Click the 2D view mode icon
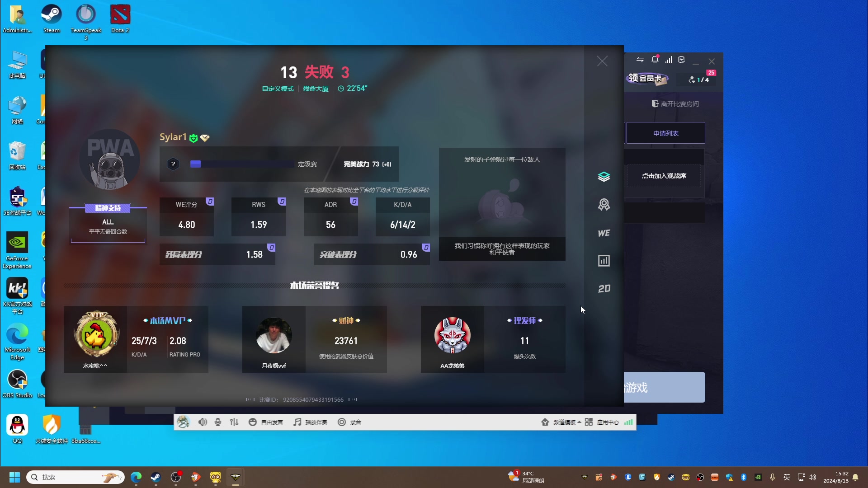Viewport: 868px width, 488px height. (x=604, y=288)
